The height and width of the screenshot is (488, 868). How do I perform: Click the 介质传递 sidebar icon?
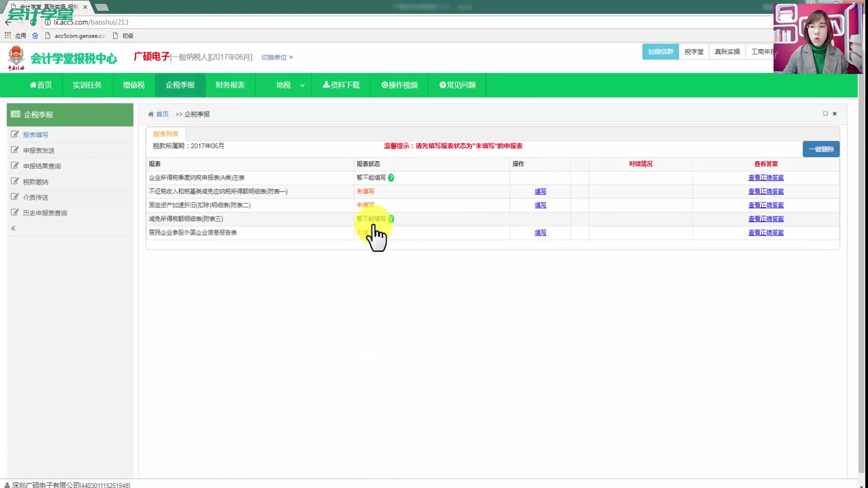pyautogui.click(x=15, y=197)
